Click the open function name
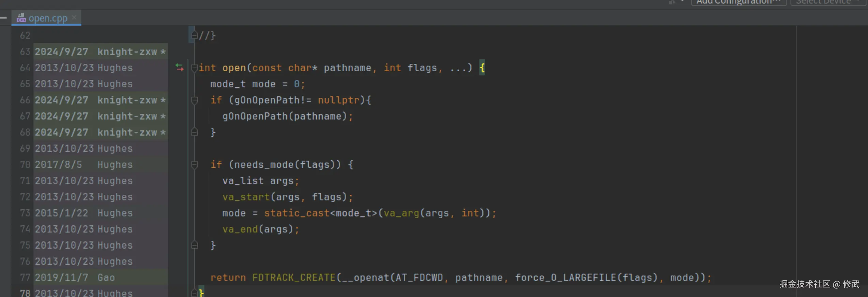Image resolution: width=868 pixels, height=297 pixels. click(234, 68)
